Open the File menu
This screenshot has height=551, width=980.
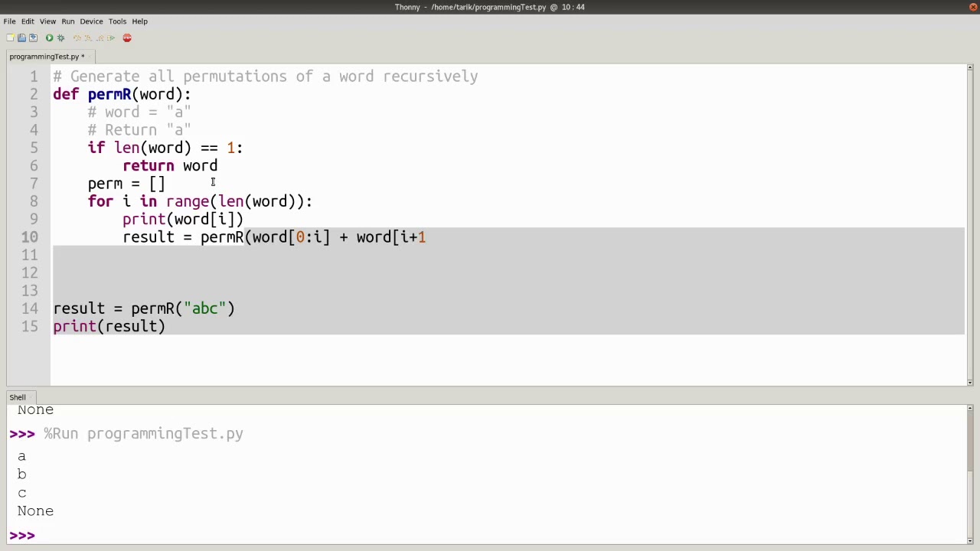coord(9,21)
